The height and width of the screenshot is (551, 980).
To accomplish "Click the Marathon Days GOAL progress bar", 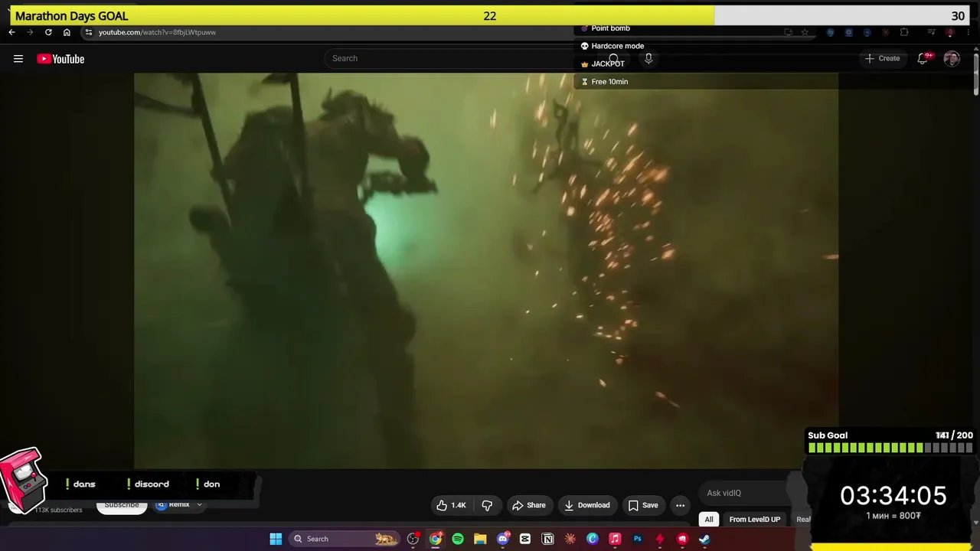I will pyautogui.click(x=490, y=15).
